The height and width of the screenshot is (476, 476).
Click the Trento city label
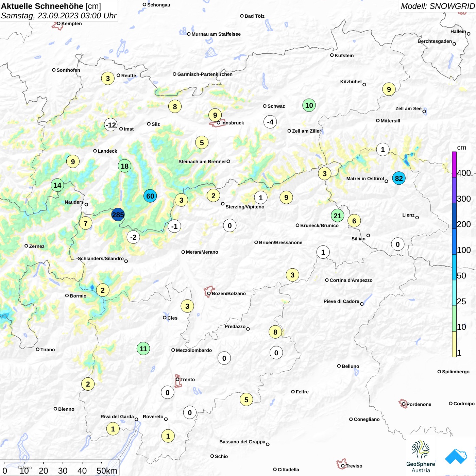(x=188, y=379)
